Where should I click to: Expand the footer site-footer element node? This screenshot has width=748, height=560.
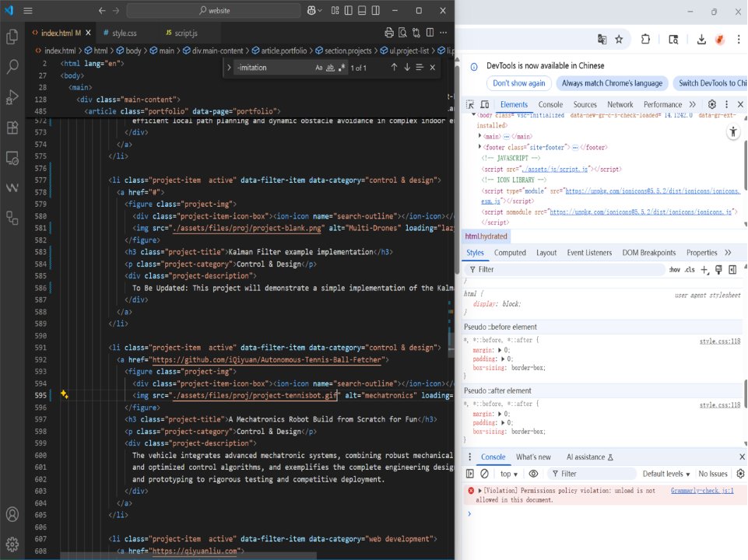[x=480, y=147]
